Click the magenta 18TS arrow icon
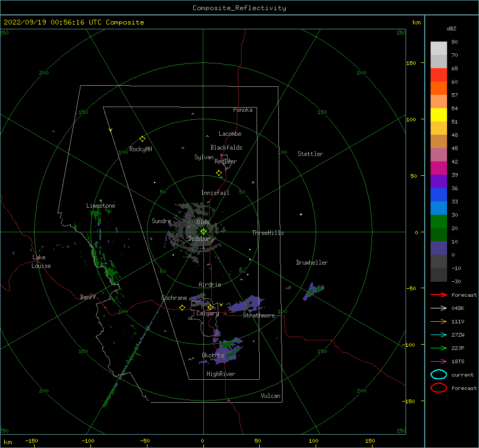 pos(439,362)
